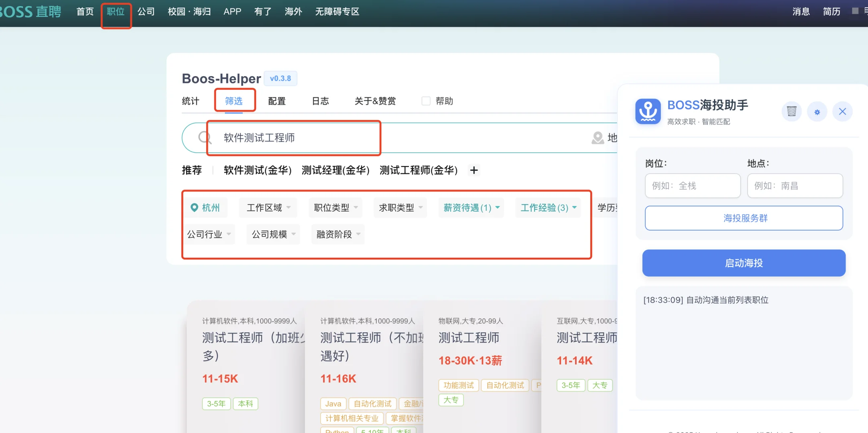
Task: Click the plus icon after 测试工程师(金华)
Action: [x=474, y=170]
